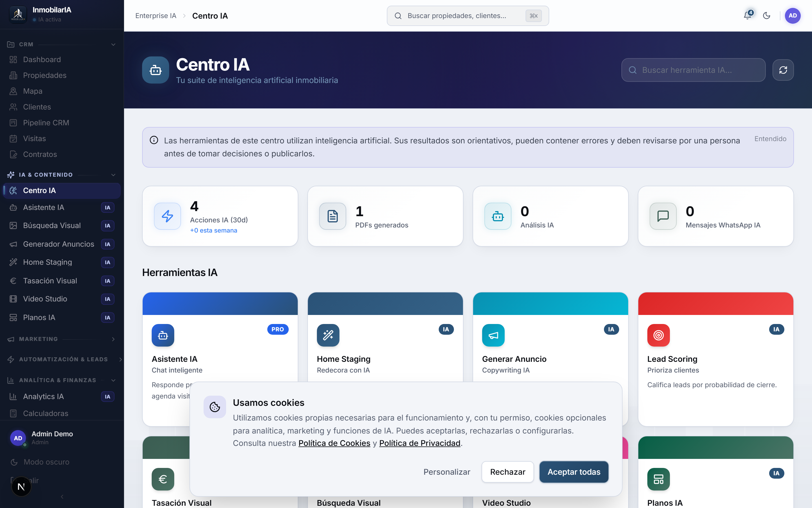Click Personalizar cookies option
The width and height of the screenshot is (812, 508).
(447, 472)
